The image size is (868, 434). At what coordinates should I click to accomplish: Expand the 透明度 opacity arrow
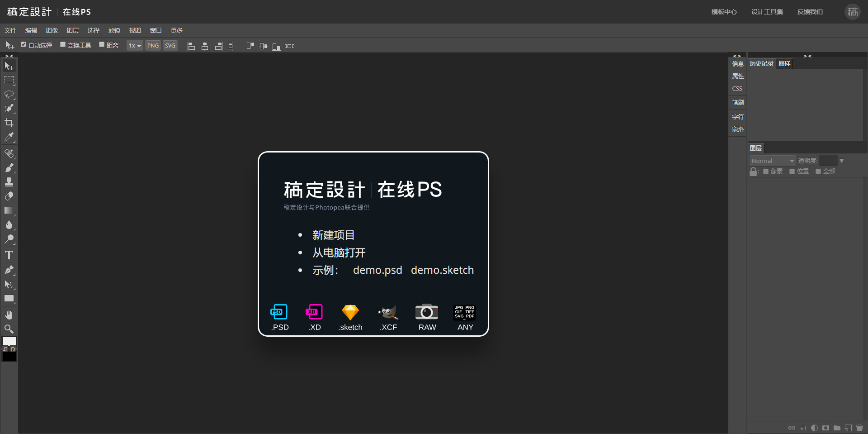[841, 161]
